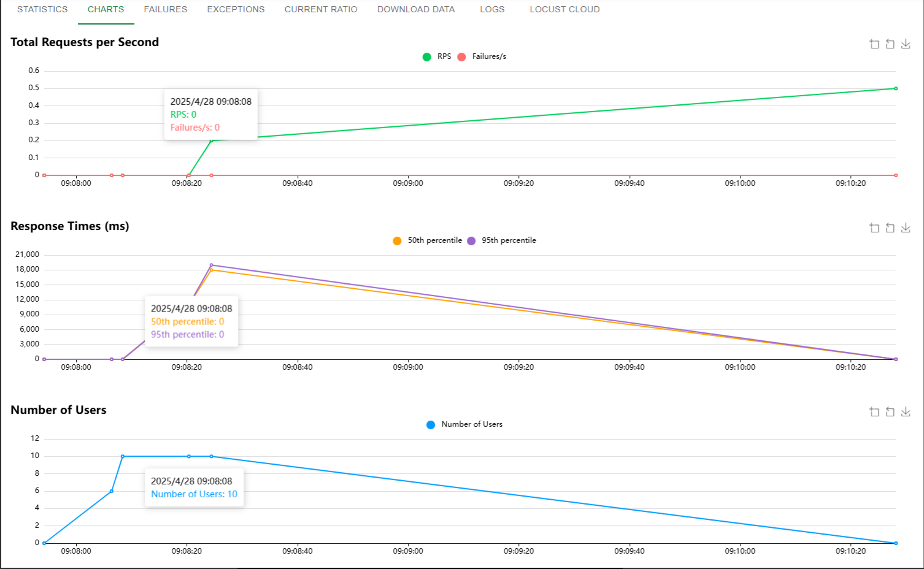Click zoom icon on Number of Users chart
This screenshot has width=924, height=569.
(x=874, y=411)
